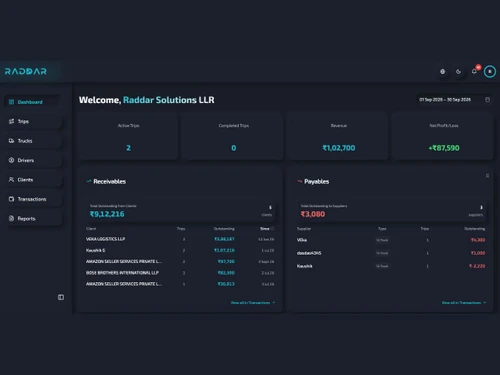Image resolution: width=500 pixels, height=375 pixels.
Task: Select the Vika supplier row
Action: [x=391, y=240]
